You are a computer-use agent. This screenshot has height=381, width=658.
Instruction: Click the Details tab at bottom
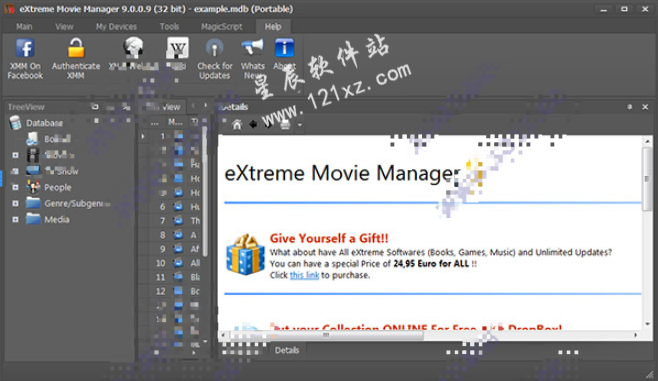[x=287, y=350]
